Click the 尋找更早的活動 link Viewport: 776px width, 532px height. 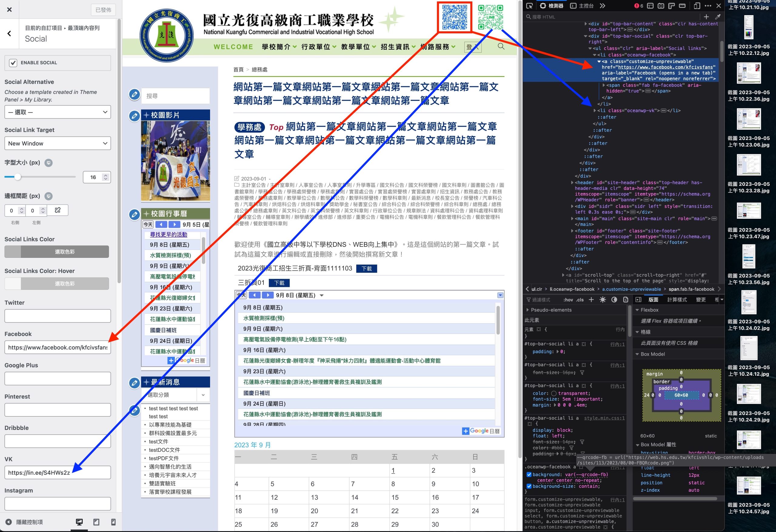point(169,234)
